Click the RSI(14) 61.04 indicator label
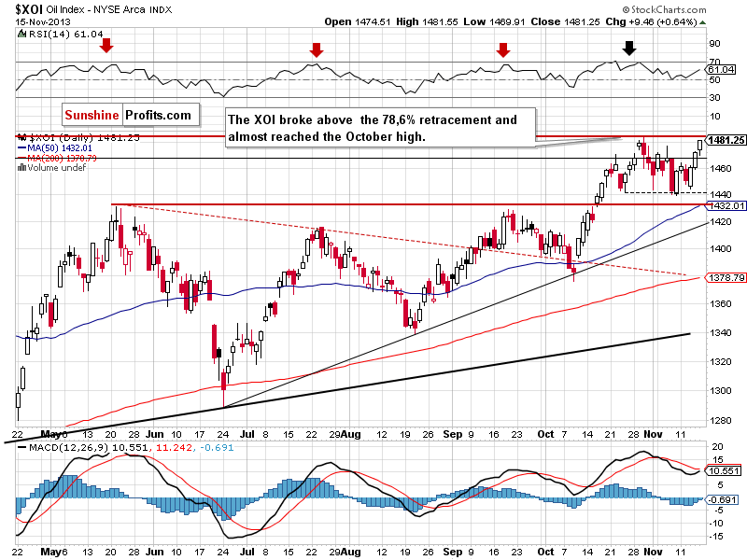Screen dimensions: 747x560 pos(66,35)
